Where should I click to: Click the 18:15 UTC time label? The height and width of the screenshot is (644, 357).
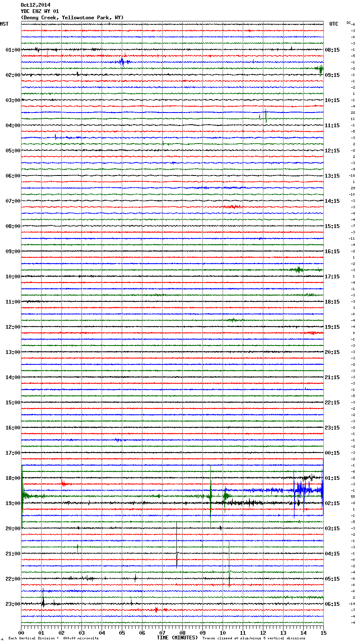(x=332, y=302)
